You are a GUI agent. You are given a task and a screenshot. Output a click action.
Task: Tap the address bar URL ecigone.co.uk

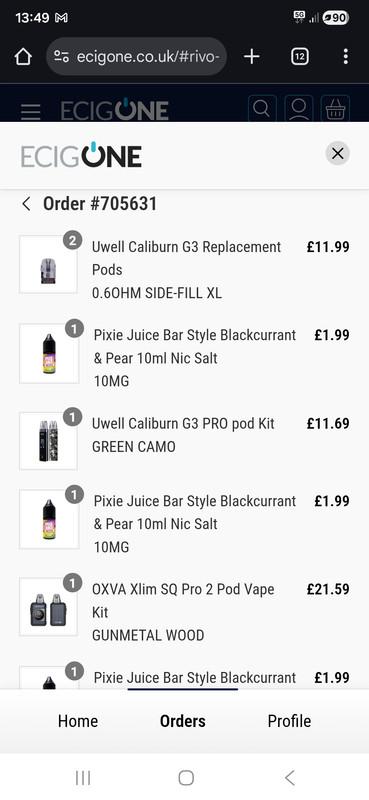coord(148,57)
